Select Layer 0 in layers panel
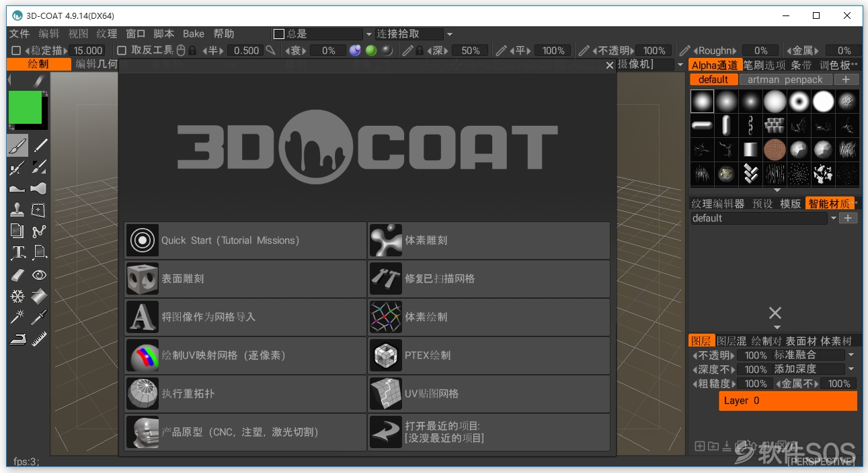The width and height of the screenshot is (868, 473). 788,400
